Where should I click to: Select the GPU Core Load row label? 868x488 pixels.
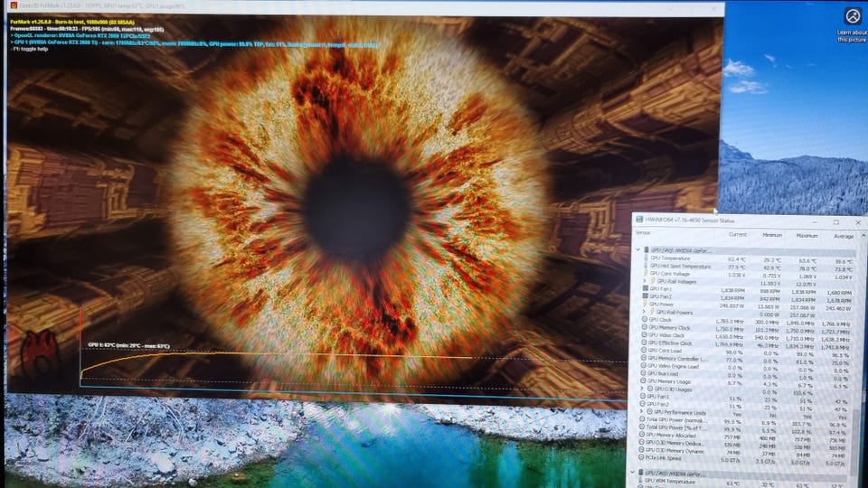pyautogui.click(x=665, y=351)
